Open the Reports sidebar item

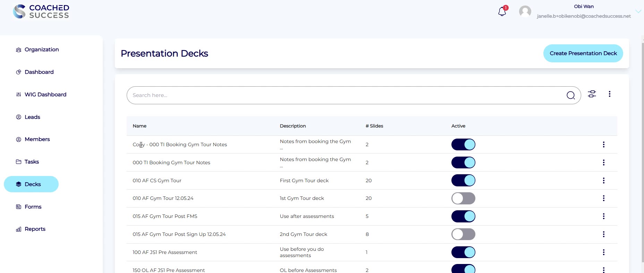35,229
